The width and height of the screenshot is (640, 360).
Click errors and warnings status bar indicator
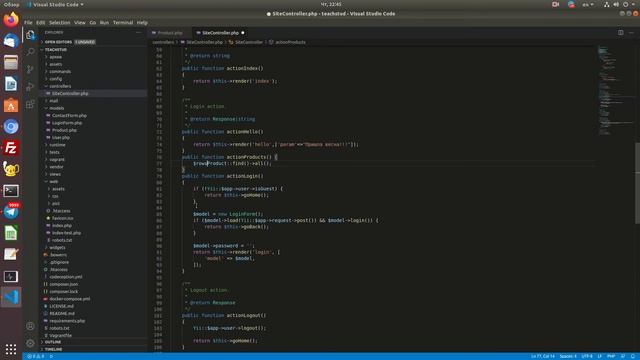coord(36,356)
